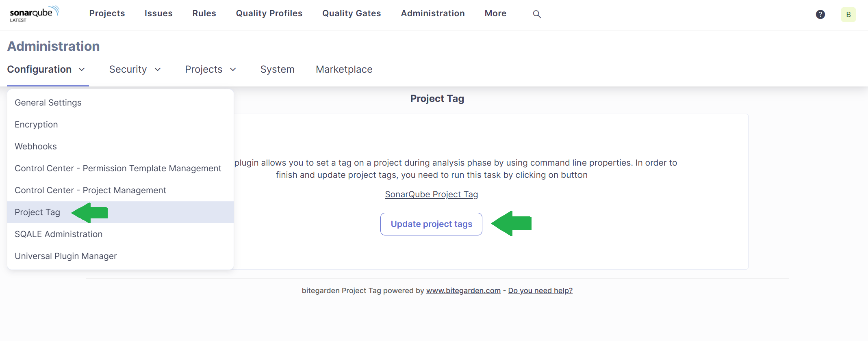
Task: Expand the Projects administration dropdown
Action: pyautogui.click(x=210, y=69)
